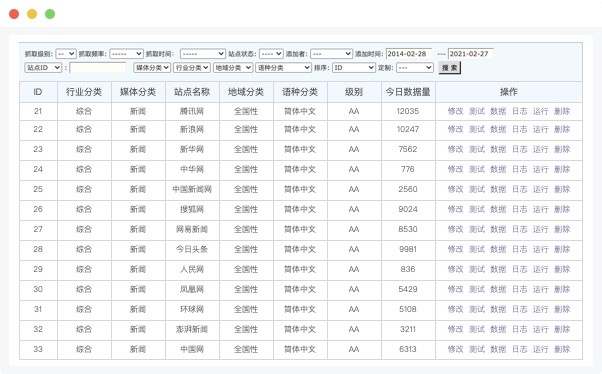Click 测试 for 中国网 row
The height and width of the screenshot is (374, 602).
[x=477, y=349]
